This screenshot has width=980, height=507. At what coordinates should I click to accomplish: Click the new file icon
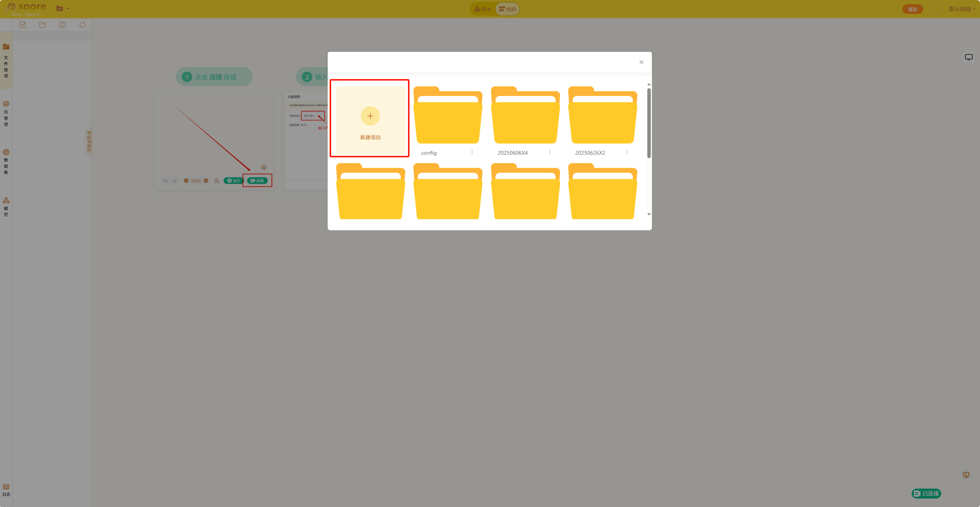click(x=23, y=25)
